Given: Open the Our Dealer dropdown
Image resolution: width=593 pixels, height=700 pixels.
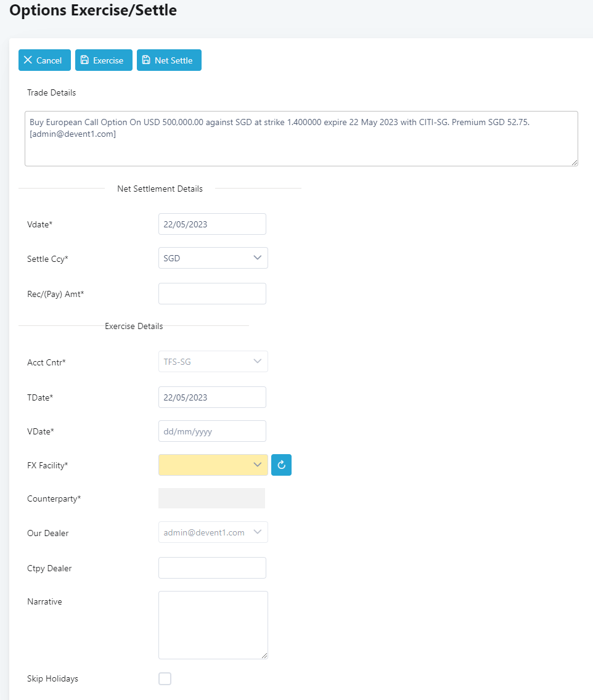Looking at the screenshot, I should point(213,532).
